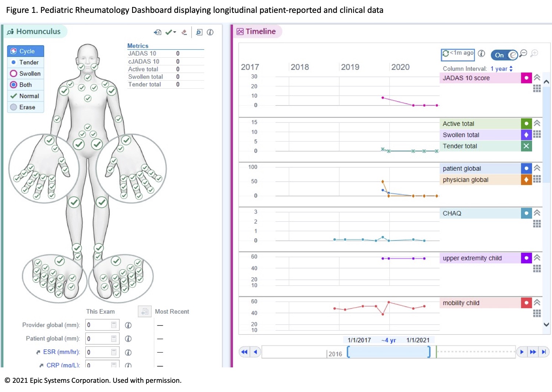The height and width of the screenshot is (392, 552).
Task: Click the zoom out magnifier icon
Action: 523,53
